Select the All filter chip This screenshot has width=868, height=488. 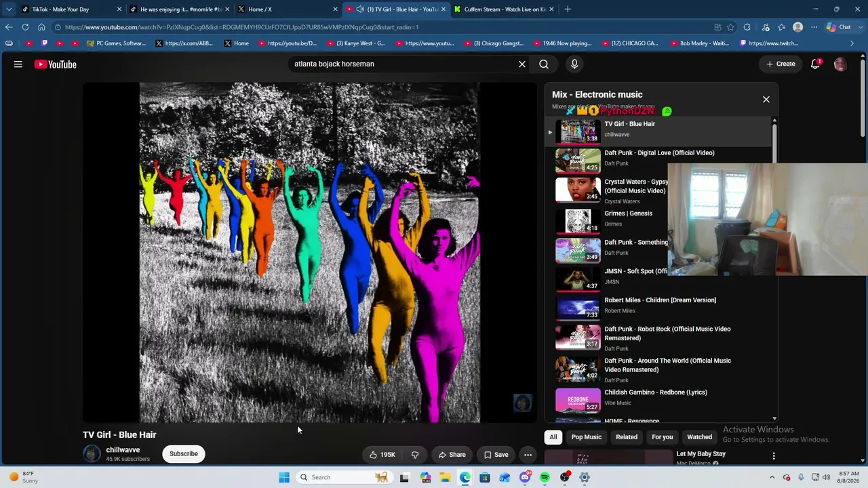553,437
